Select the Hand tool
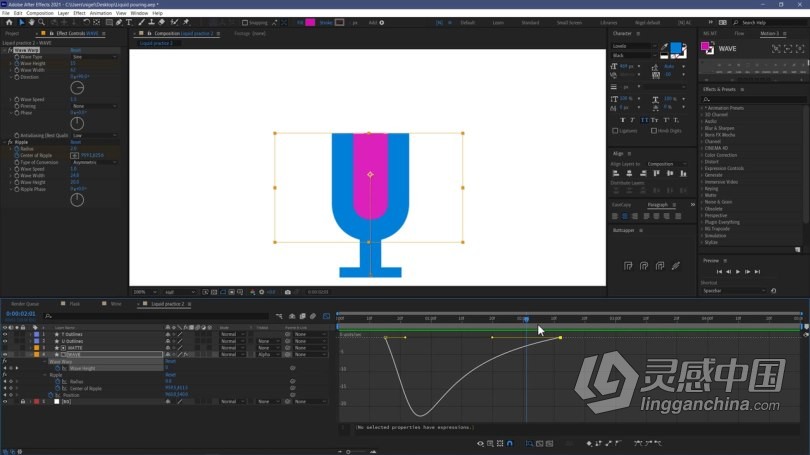 [31, 23]
